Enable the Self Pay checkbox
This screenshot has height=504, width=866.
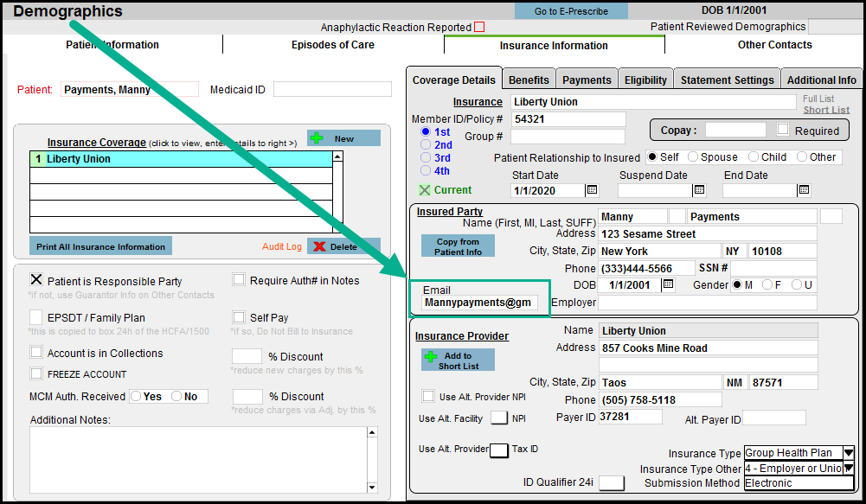[239, 317]
